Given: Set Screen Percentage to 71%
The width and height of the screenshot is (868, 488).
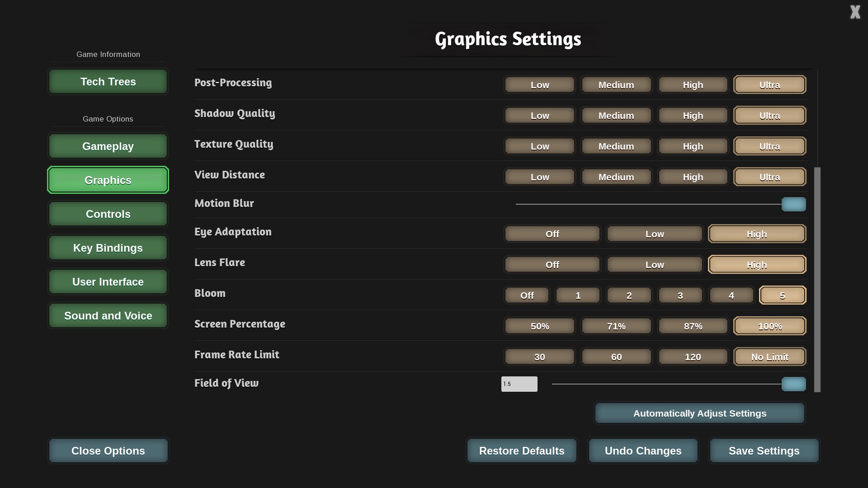Looking at the screenshot, I should coord(616,326).
